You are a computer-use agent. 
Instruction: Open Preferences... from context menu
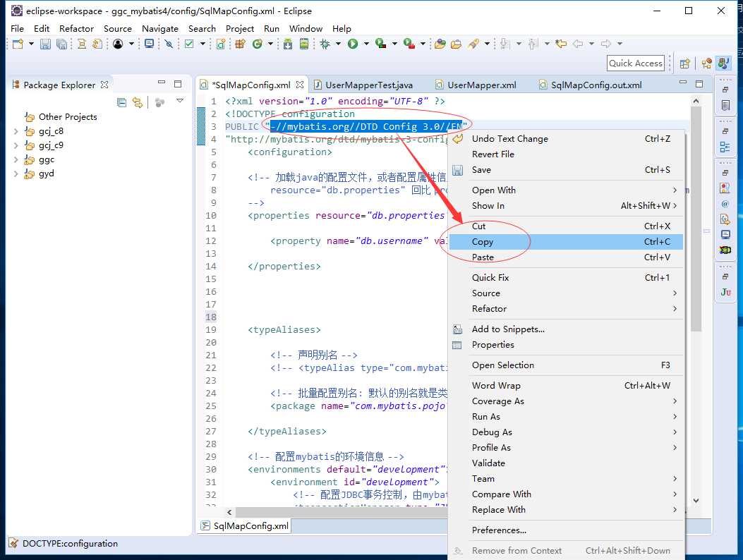[566, 530]
